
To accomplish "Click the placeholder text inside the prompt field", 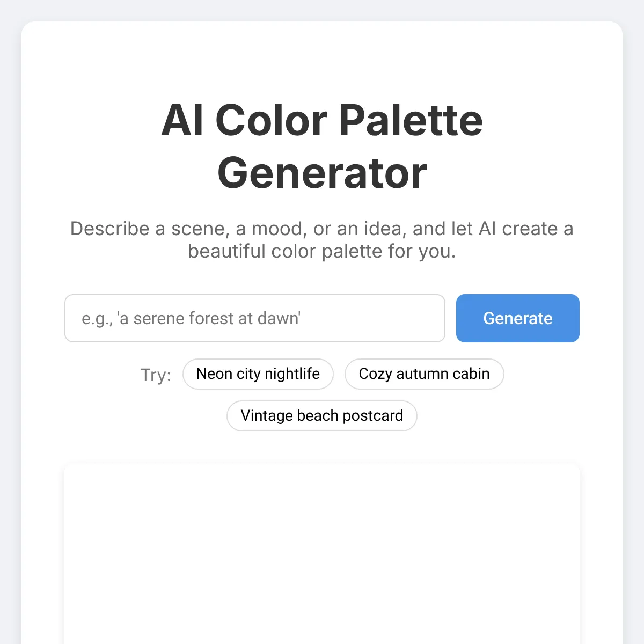I will [x=192, y=318].
